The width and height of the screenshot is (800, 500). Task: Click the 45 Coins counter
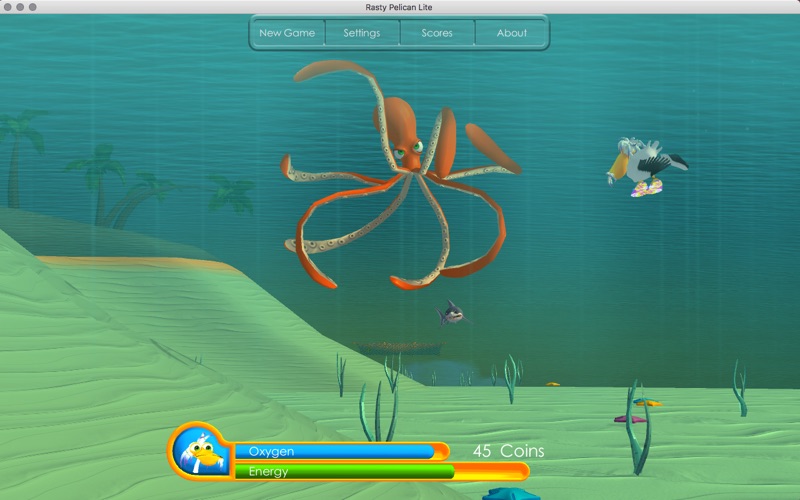508,451
